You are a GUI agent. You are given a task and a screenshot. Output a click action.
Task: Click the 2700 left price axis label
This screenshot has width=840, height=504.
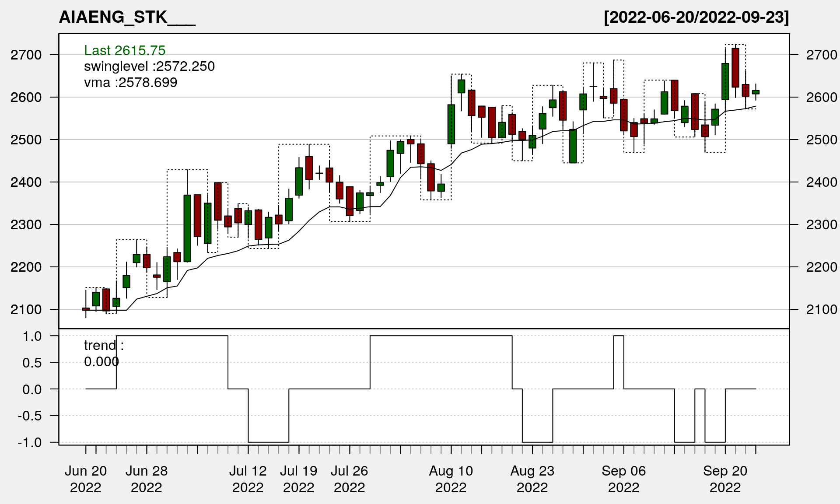tap(26, 55)
